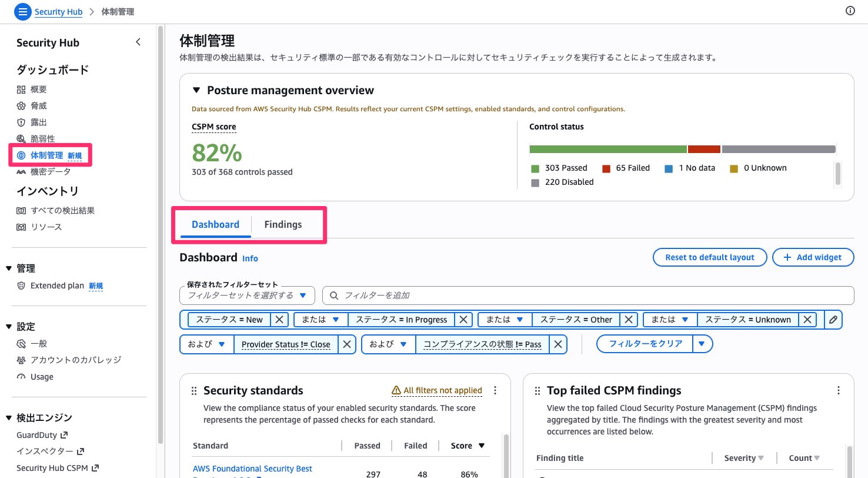
Task: Click the info circle icon at top right
Action: 850,11
